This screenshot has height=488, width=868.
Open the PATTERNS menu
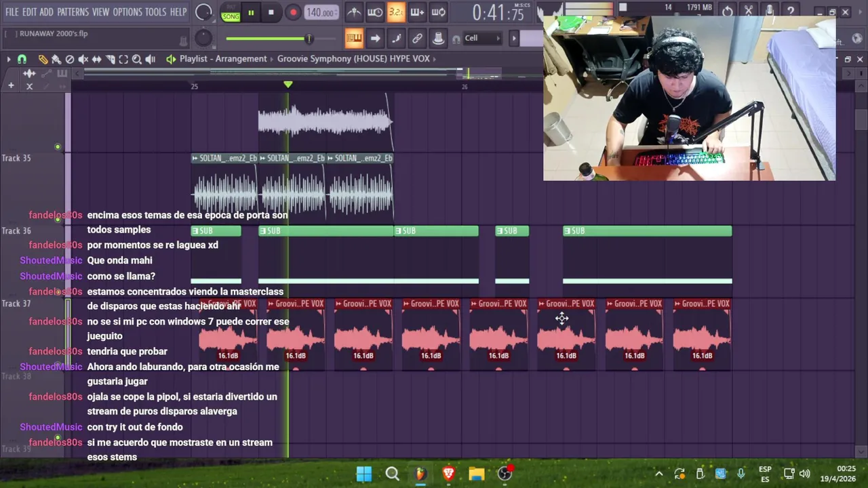[73, 12]
